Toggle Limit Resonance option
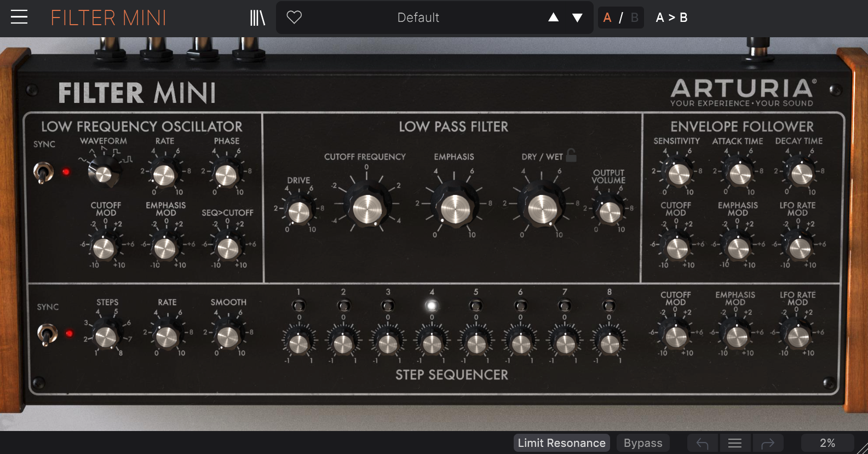 coord(562,443)
